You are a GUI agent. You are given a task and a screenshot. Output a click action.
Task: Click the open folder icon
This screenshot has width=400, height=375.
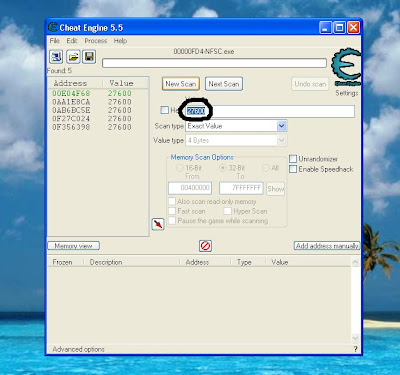point(73,57)
